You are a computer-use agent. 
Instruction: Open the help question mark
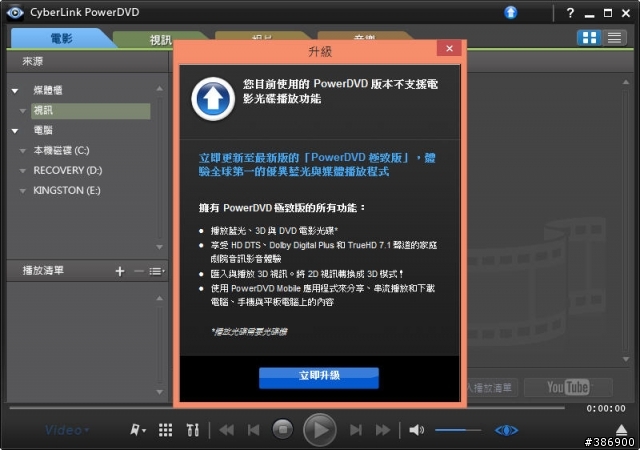pyautogui.click(x=570, y=13)
